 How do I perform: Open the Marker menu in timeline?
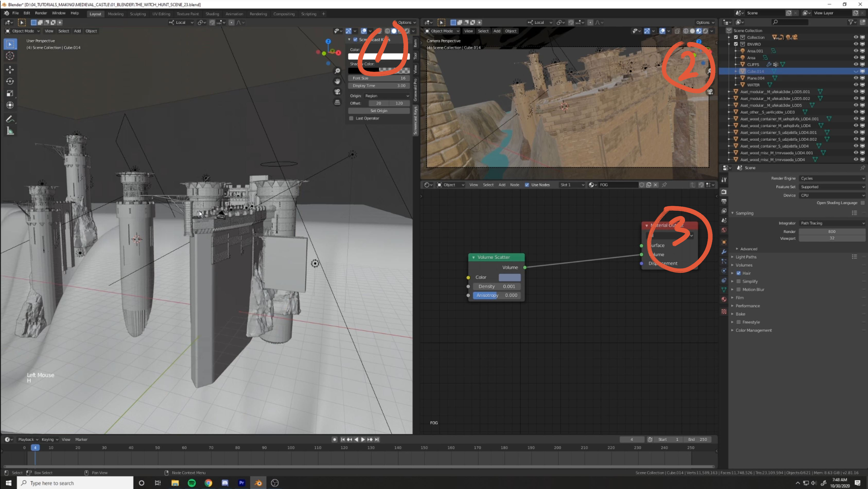pos(81,439)
